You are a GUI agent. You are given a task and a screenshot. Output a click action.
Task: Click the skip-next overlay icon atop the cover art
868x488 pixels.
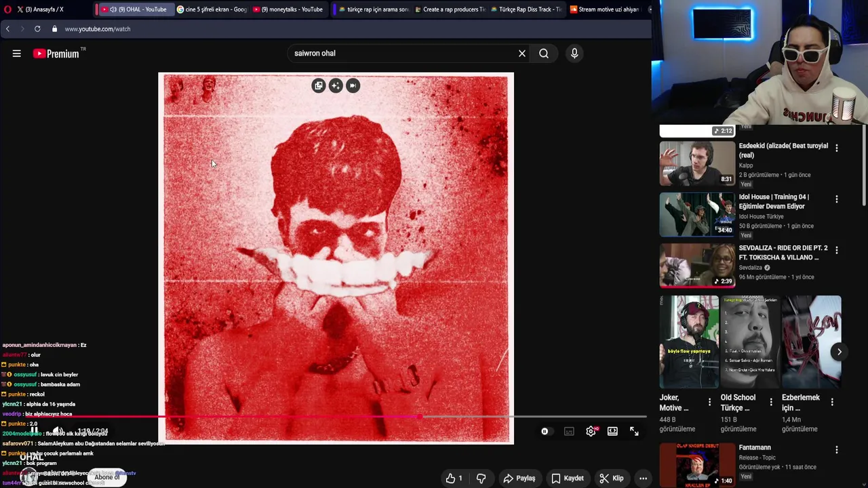[x=353, y=85]
